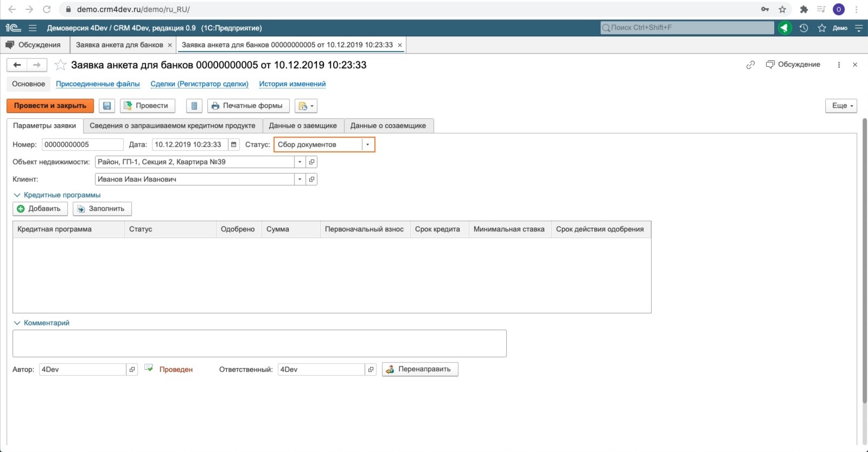The width and height of the screenshot is (868, 452).
Task: Open the history clock icon
Action: tap(804, 28)
